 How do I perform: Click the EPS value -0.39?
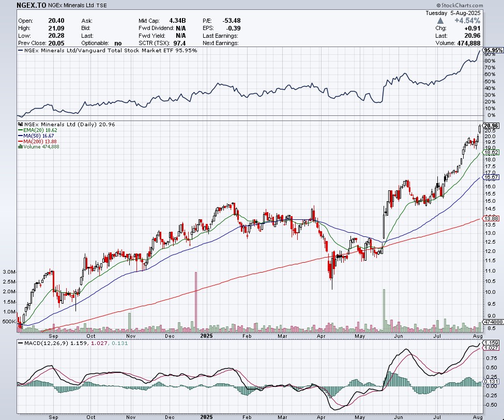click(233, 28)
